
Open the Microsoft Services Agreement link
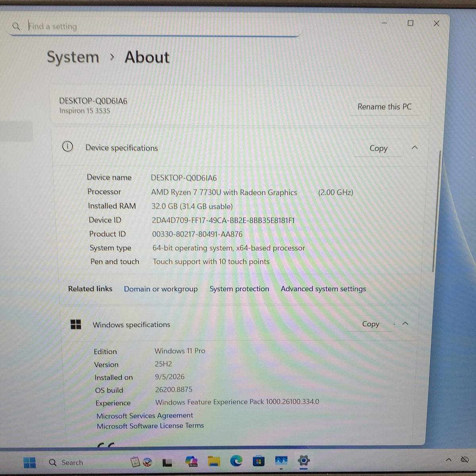(145, 416)
